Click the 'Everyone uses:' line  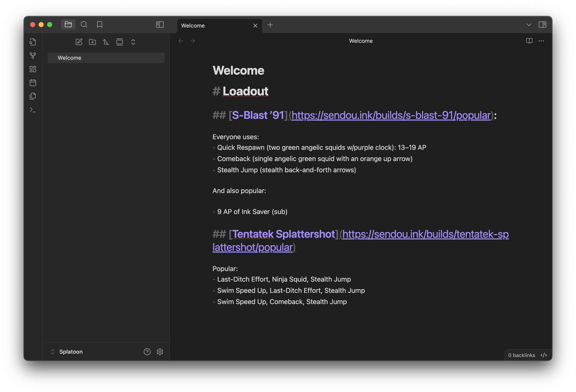pos(236,137)
